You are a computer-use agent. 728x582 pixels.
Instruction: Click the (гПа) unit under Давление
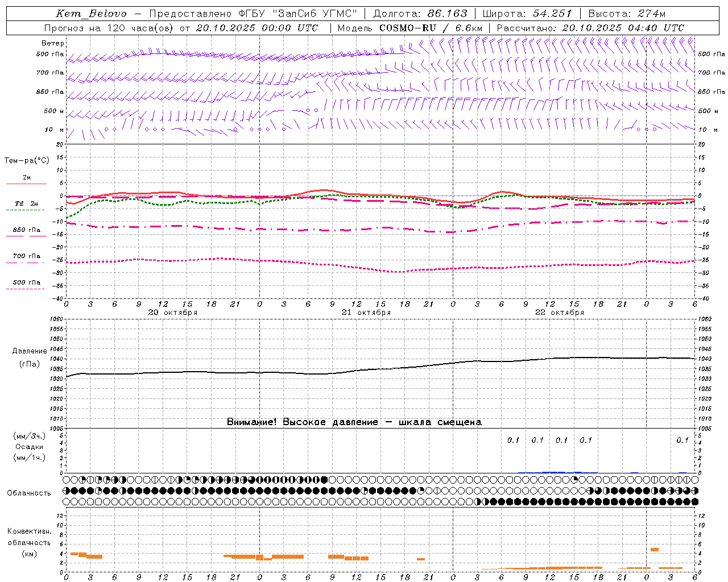pyautogui.click(x=29, y=364)
